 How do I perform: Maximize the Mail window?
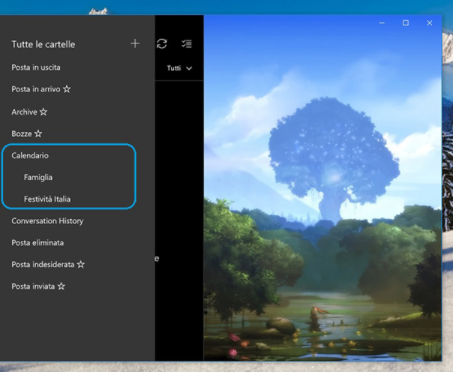point(406,23)
